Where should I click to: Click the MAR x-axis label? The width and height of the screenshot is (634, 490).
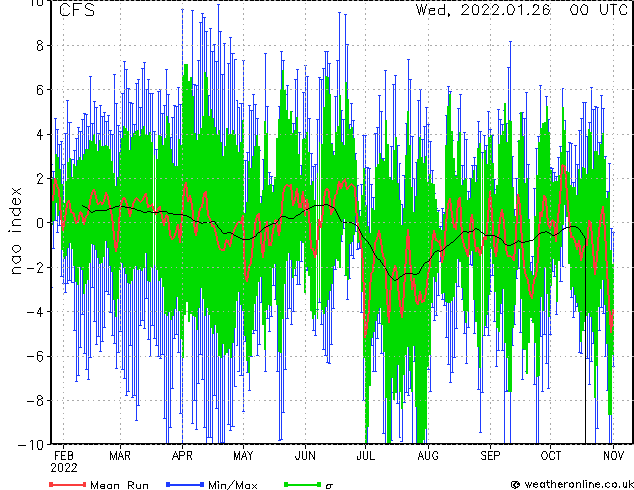point(120,456)
